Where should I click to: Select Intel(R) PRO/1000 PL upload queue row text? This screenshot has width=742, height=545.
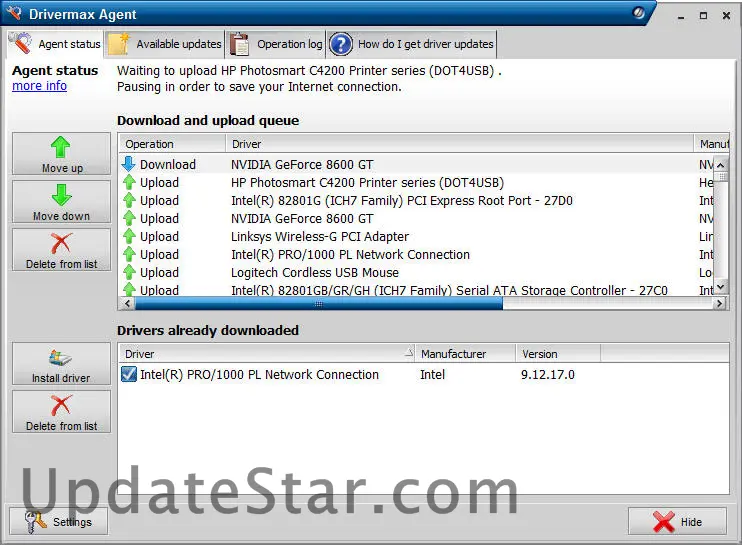(350, 255)
